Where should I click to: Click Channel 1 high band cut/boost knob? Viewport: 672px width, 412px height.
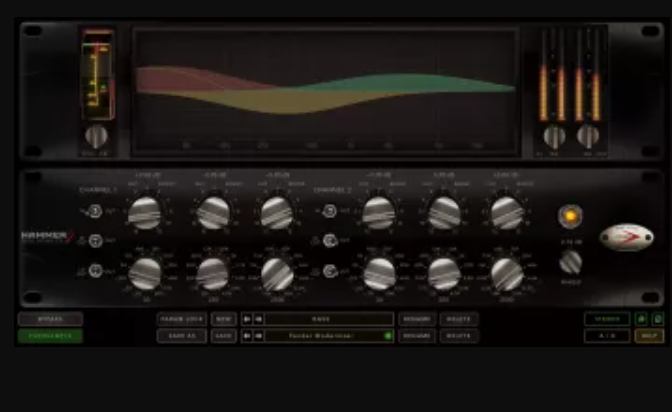coord(277,213)
